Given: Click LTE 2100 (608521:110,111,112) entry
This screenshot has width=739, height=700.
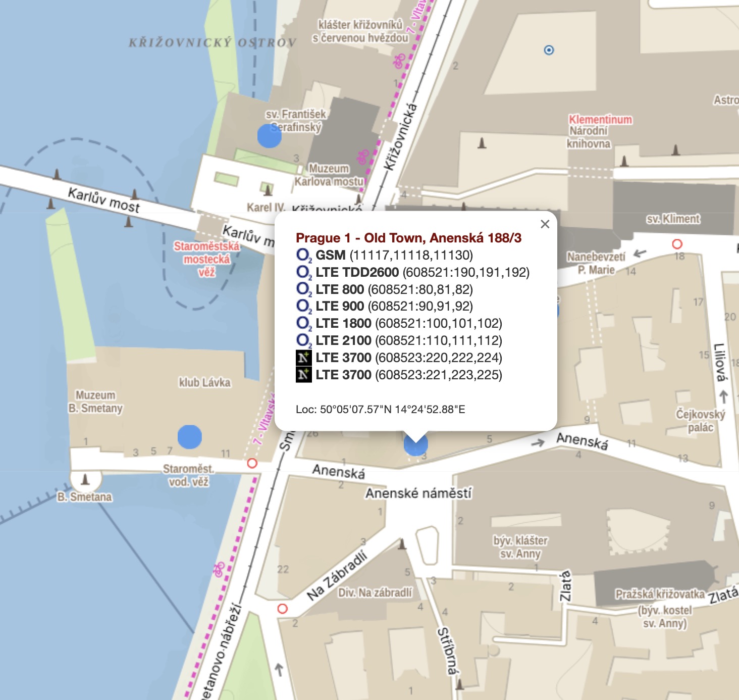Looking at the screenshot, I should (x=409, y=340).
